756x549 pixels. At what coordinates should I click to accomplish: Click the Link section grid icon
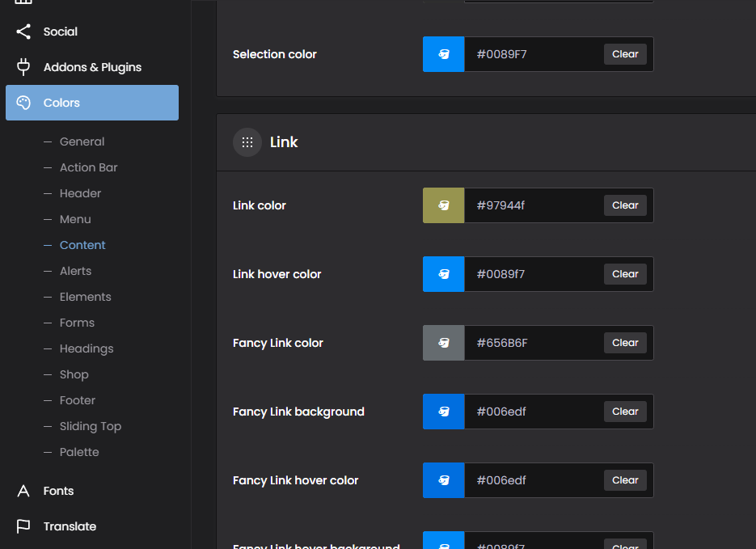(247, 142)
